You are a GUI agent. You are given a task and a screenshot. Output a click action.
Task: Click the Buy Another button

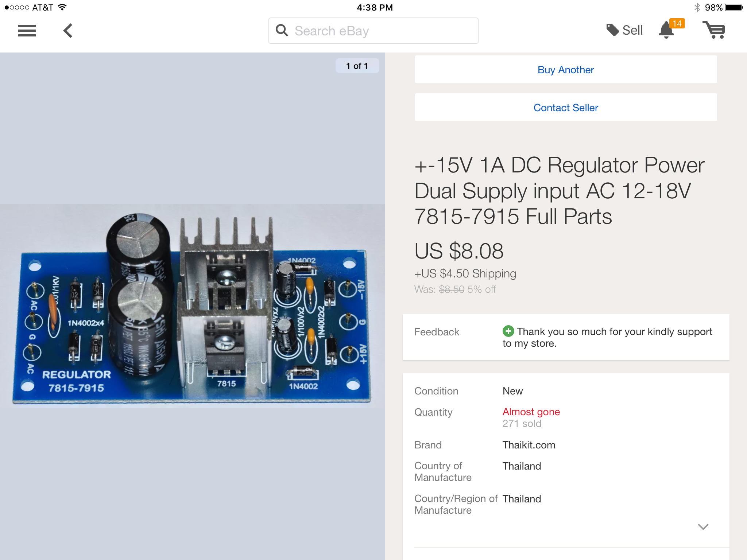click(x=566, y=70)
